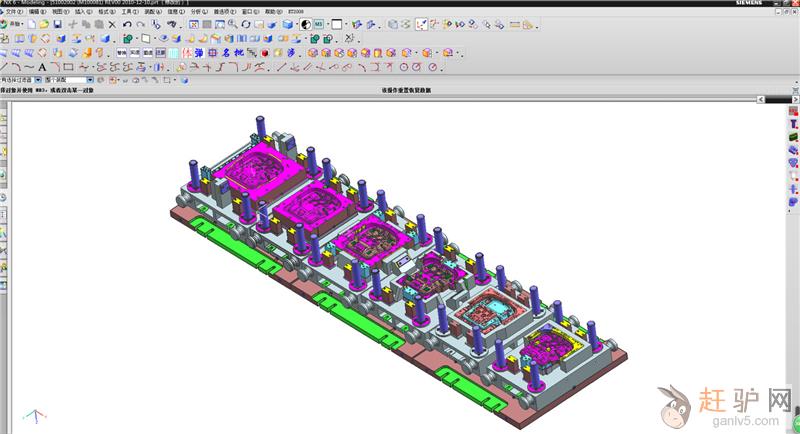Click the Undo arrow icon

(127, 23)
